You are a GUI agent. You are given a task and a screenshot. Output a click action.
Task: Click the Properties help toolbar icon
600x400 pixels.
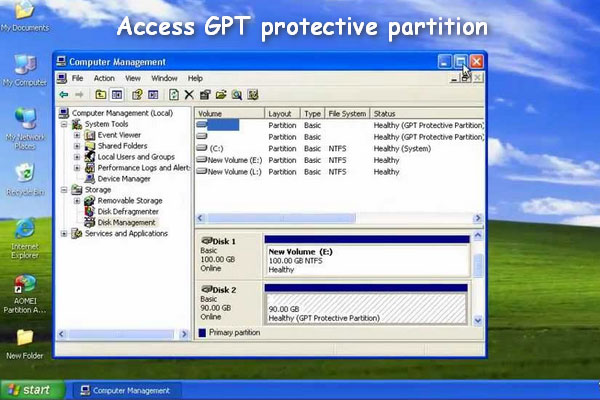pyautogui.click(x=137, y=95)
